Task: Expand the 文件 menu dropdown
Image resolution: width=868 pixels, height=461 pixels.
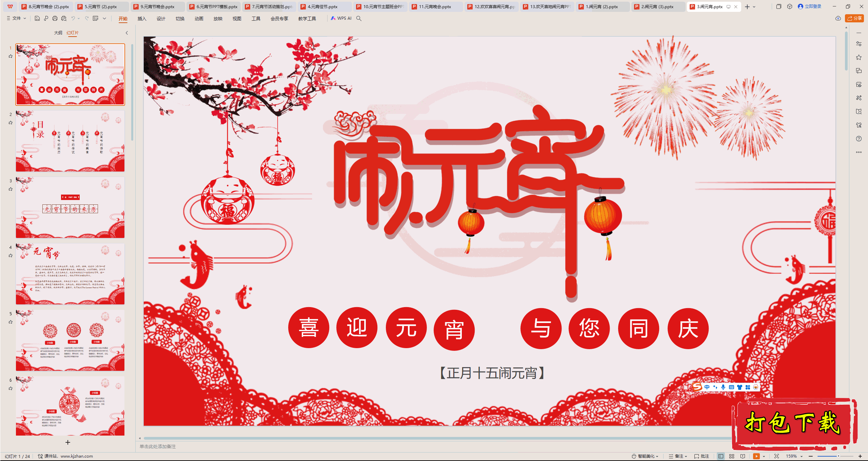Action: click(16, 18)
